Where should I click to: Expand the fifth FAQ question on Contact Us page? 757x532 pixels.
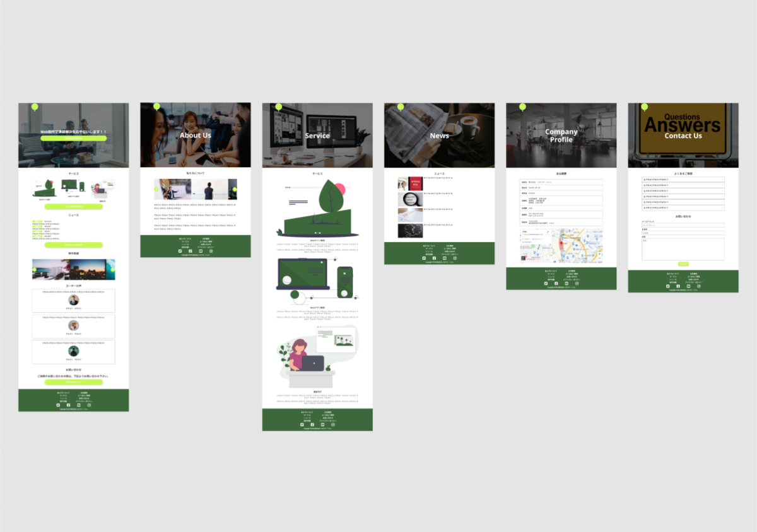click(683, 202)
